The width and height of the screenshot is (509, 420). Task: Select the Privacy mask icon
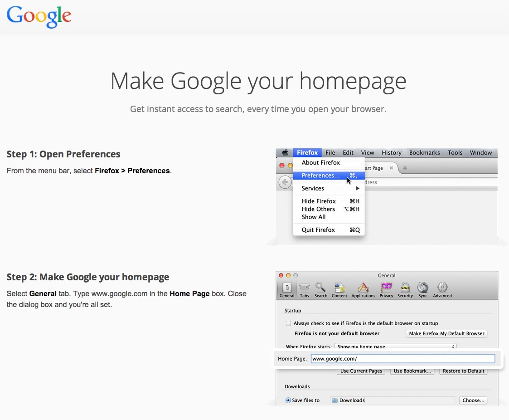tap(386, 289)
